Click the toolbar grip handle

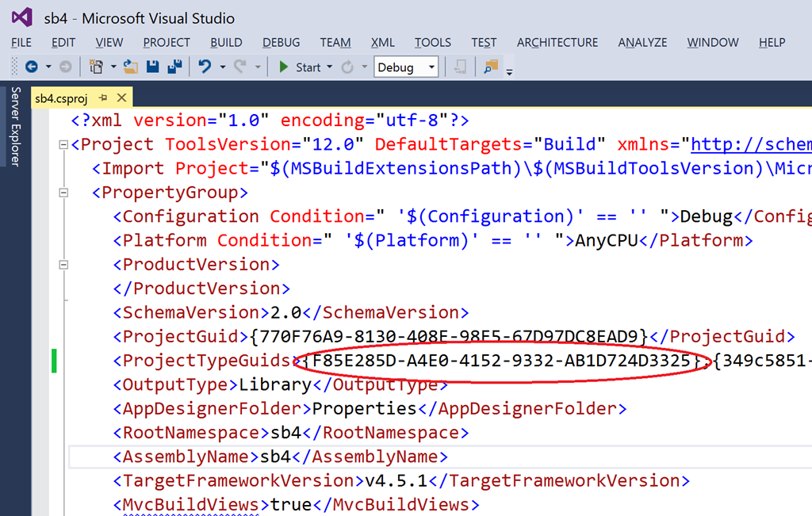[14, 67]
